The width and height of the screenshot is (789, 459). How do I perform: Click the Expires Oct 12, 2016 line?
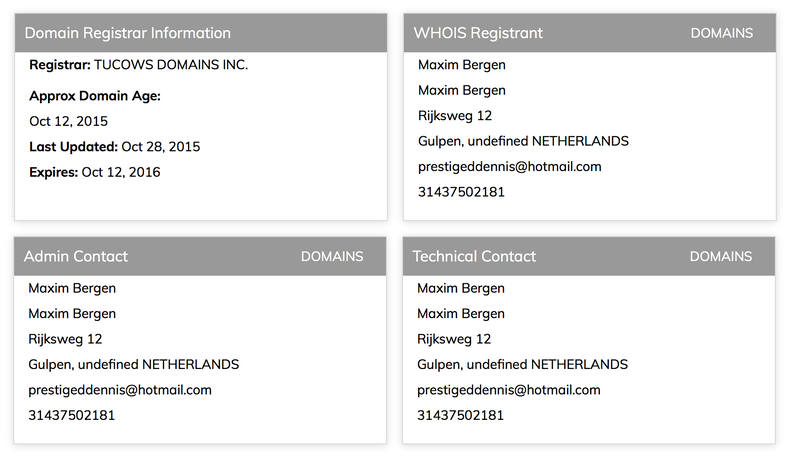95,173
